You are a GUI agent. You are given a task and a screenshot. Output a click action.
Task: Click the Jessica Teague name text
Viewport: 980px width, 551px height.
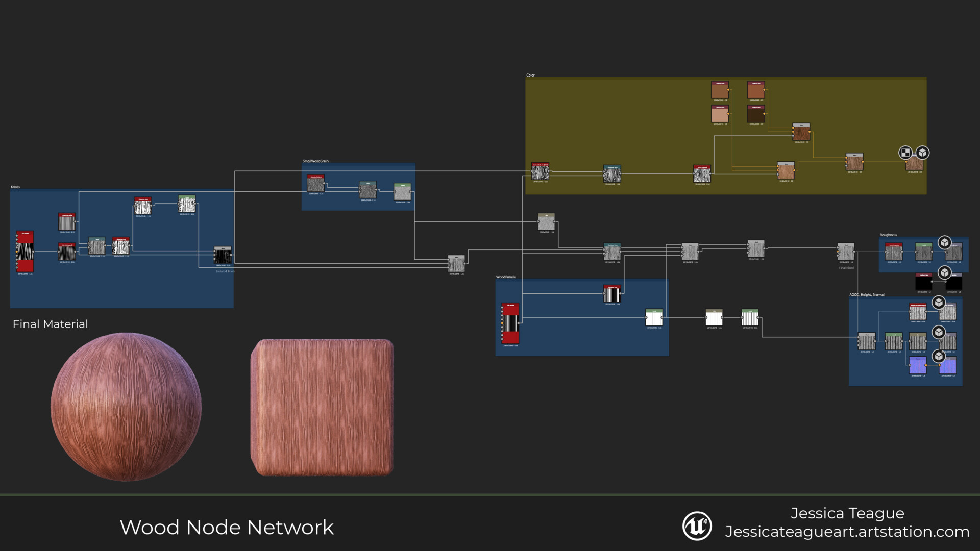(847, 513)
